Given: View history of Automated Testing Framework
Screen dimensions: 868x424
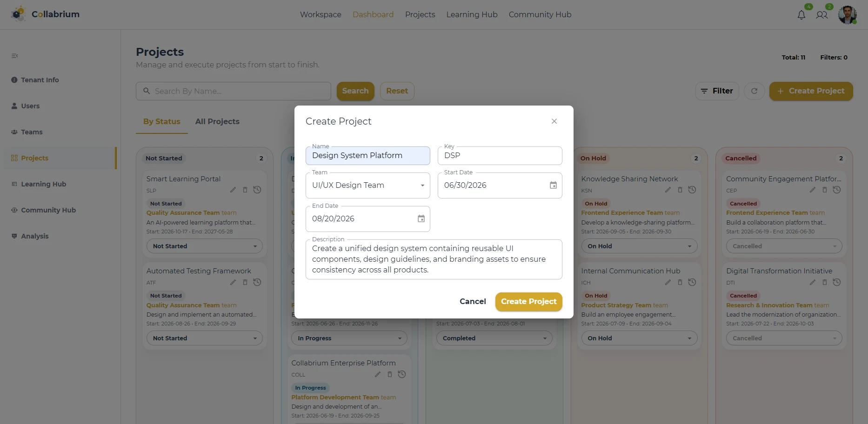Looking at the screenshot, I should [257, 282].
